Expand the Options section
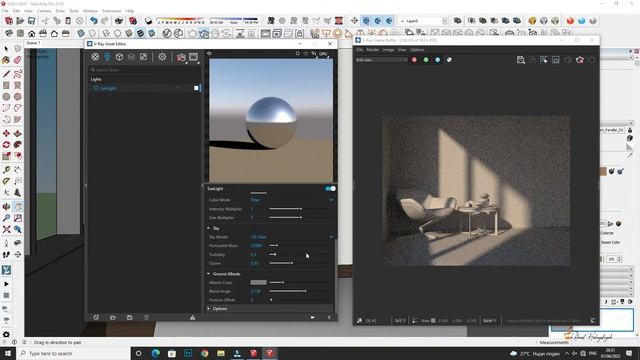This screenshot has height=360, width=640. tap(209, 309)
